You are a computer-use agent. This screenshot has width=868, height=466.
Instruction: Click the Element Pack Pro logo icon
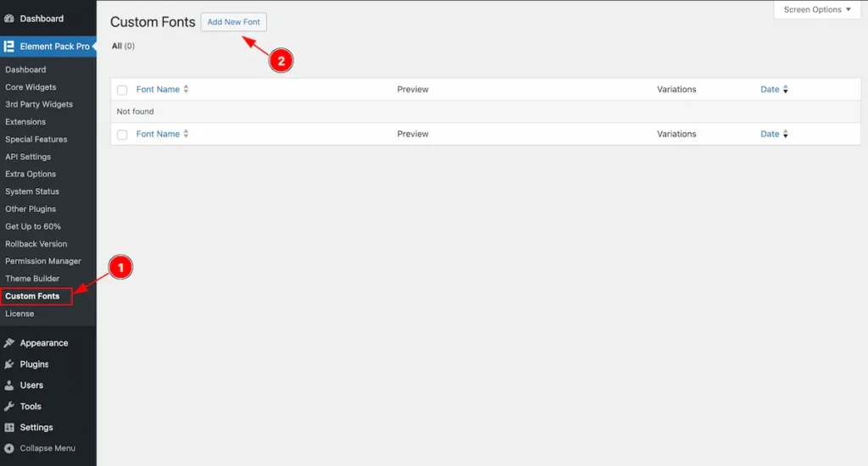click(9, 47)
